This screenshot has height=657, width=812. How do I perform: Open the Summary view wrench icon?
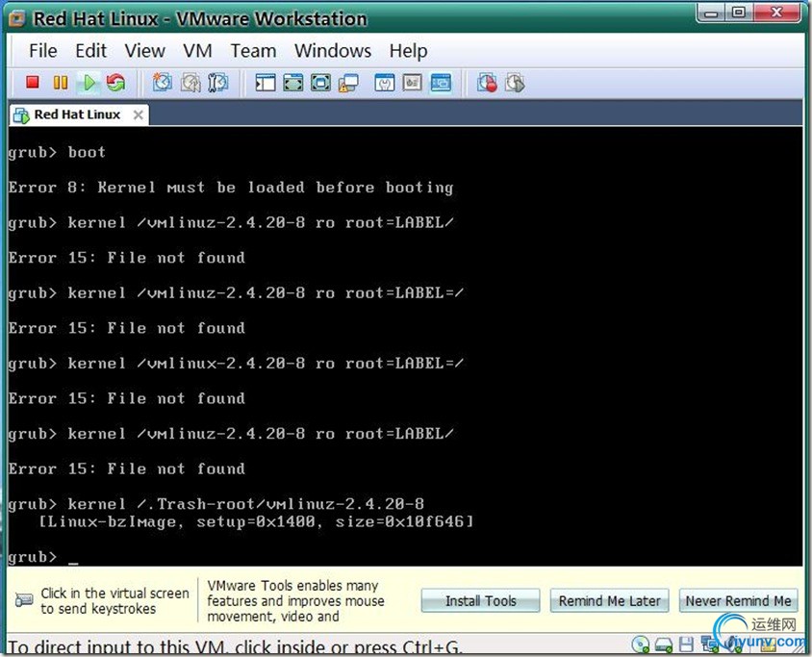coord(385,83)
